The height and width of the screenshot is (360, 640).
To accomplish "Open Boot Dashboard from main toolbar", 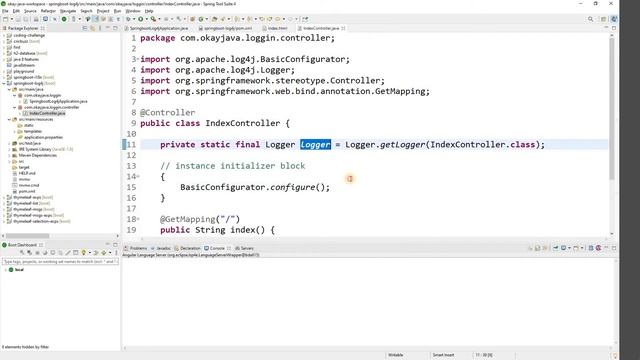I will pyautogui.click(x=64, y=19).
